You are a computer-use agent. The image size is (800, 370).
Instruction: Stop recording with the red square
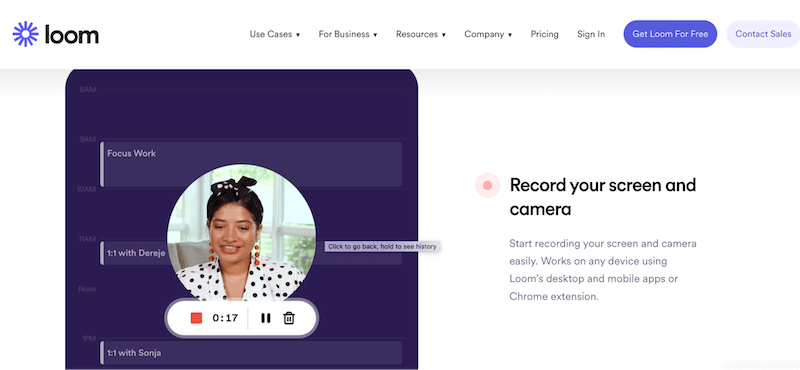coord(196,318)
